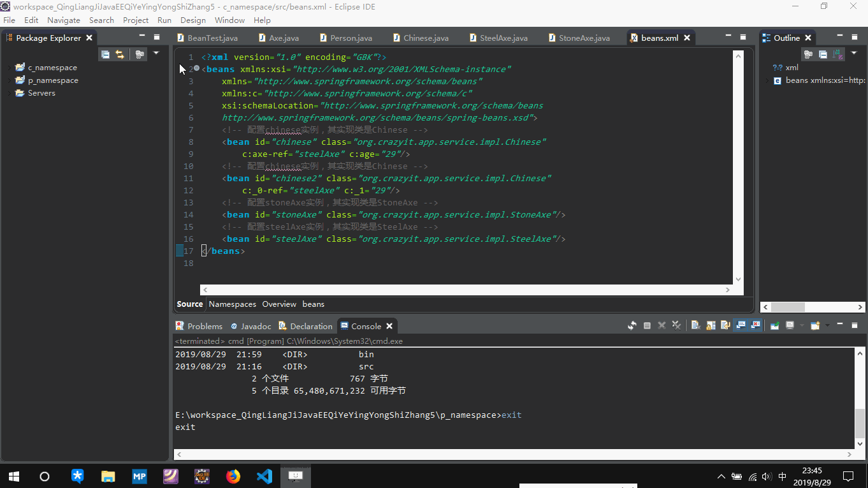Close the beans.xml editor tab
This screenshot has height=488, width=868.
coord(687,38)
